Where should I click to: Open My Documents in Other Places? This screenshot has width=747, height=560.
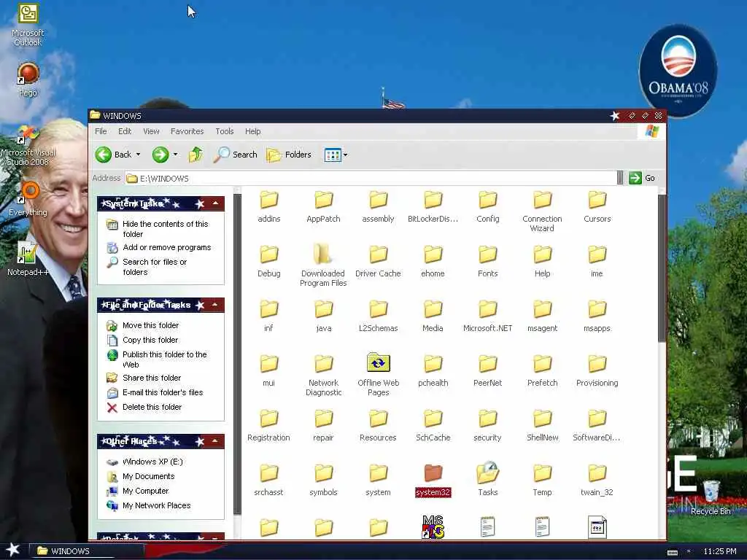(148, 476)
